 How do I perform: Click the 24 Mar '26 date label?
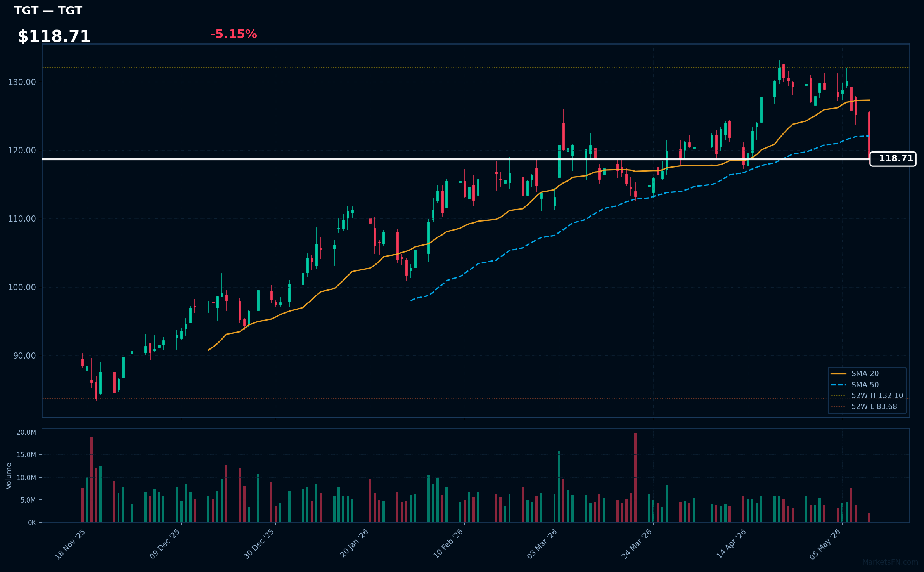point(637,544)
